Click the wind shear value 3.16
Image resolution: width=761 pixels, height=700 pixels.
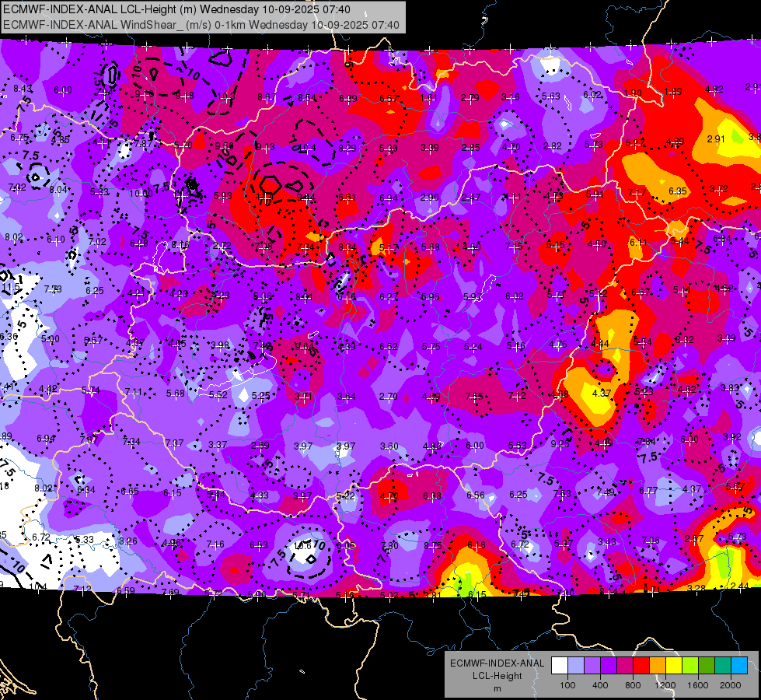click(x=510, y=98)
